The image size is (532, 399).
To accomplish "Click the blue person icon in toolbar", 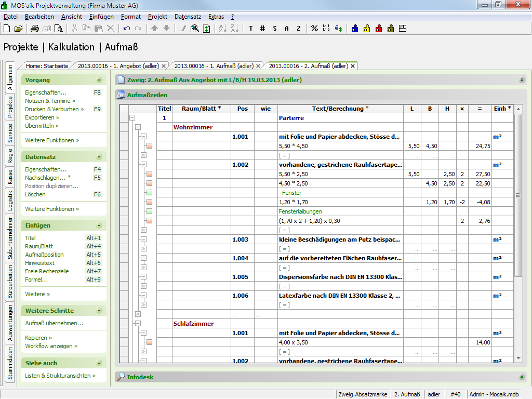I will [355, 29].
